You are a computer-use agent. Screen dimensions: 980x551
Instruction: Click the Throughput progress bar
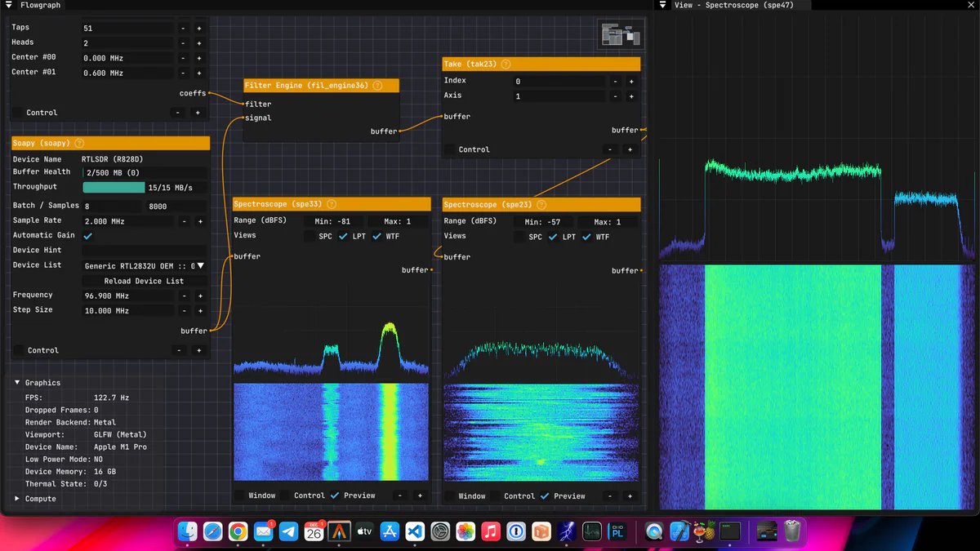pyautogui.click(x=114, y=186)
